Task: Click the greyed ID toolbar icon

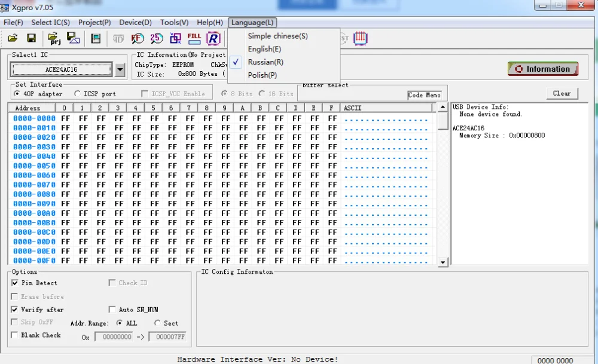Action: [118, 38]
